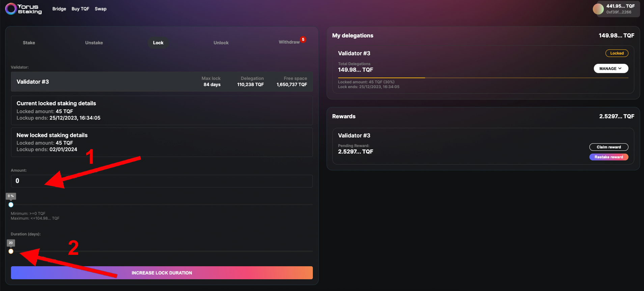Click the '2.5297... TQF' Pending Reward value
This screenshot has height=291, width=644.
pos(356,152)
